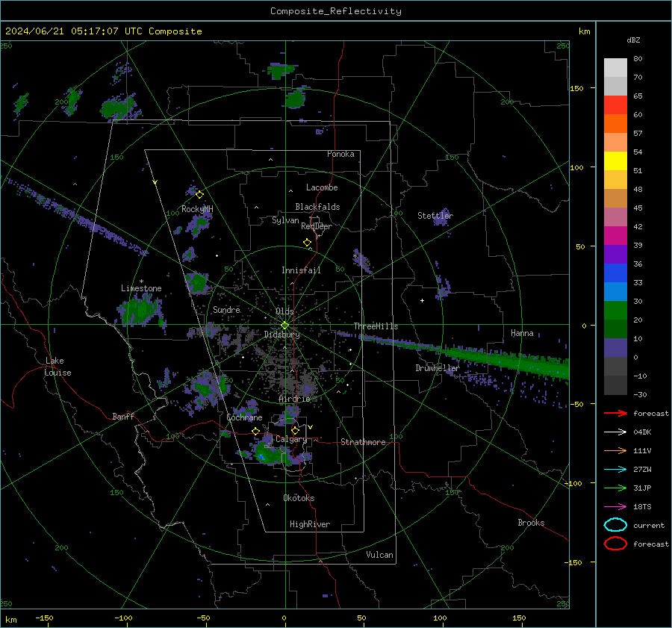Select the RockyMH label
Screen dimensions: 672x628
[197, 209]
